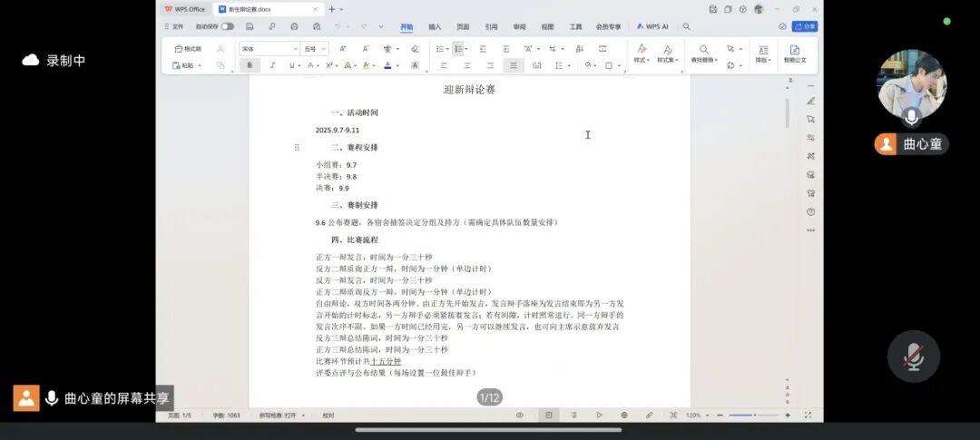This screenshot has width=980, height=440.
Task: Click the vertical document scrollbar
Action: pyautogui.click(x=787, y=112)
